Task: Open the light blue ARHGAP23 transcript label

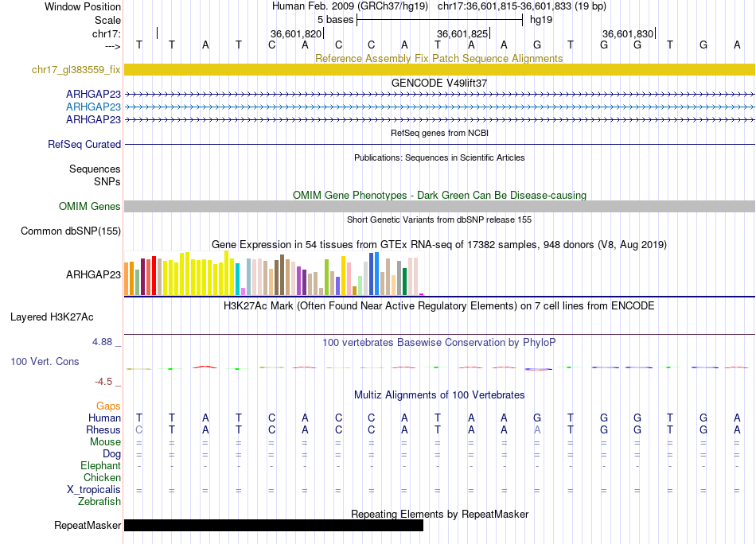Action: point(93,107)
